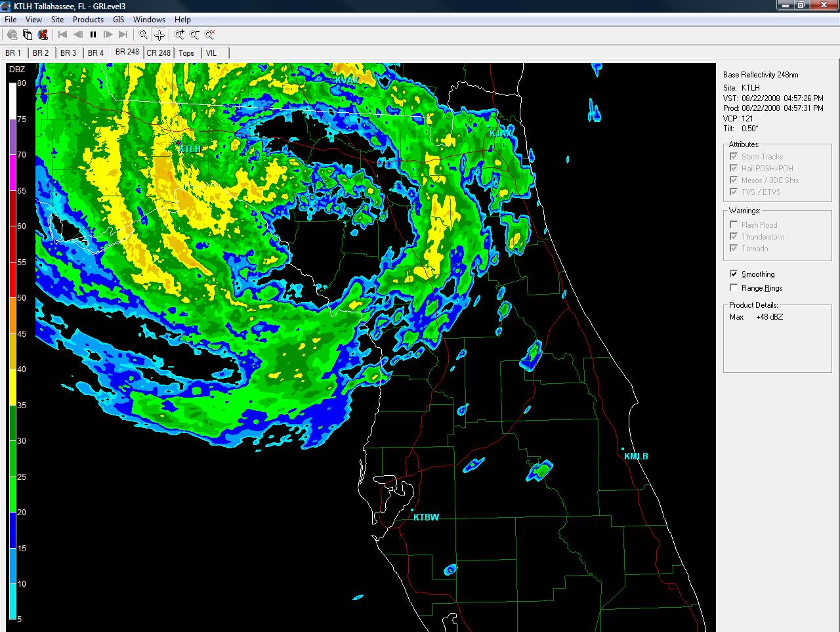Toggle the TVS / ETVS checkbox
Screen dimensions: 840x632
click(x=734, y=192)
